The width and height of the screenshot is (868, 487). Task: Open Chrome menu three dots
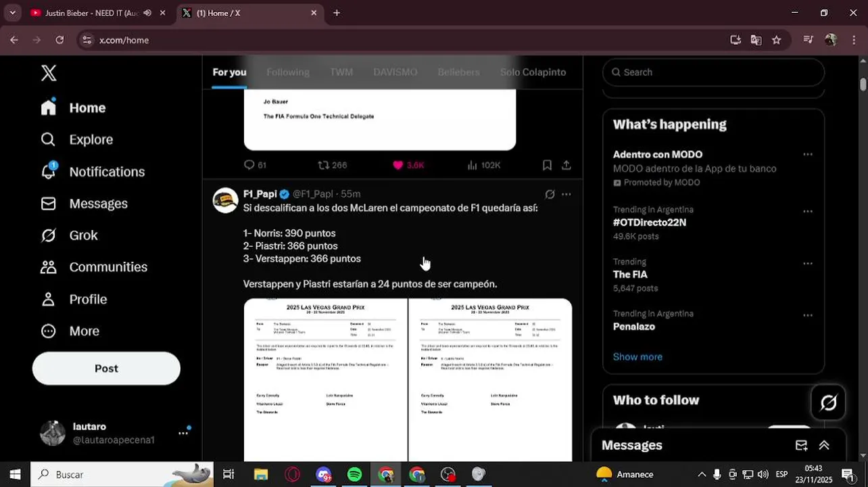pos(852,40)
